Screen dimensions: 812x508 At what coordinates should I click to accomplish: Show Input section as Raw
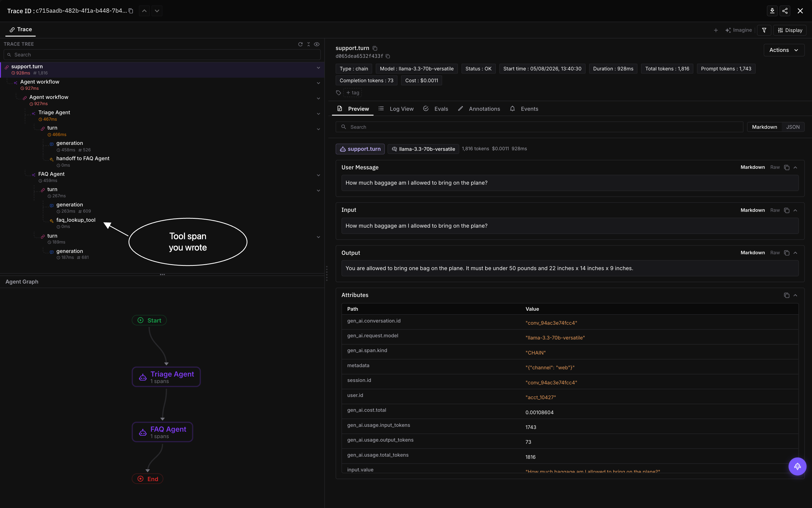click(775, 210)
